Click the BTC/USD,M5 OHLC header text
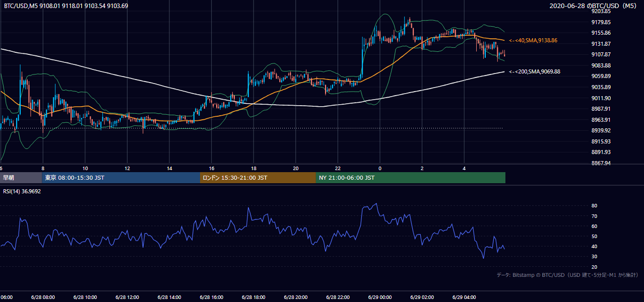This screenshot has height=302, width=644. pos(66,6)
